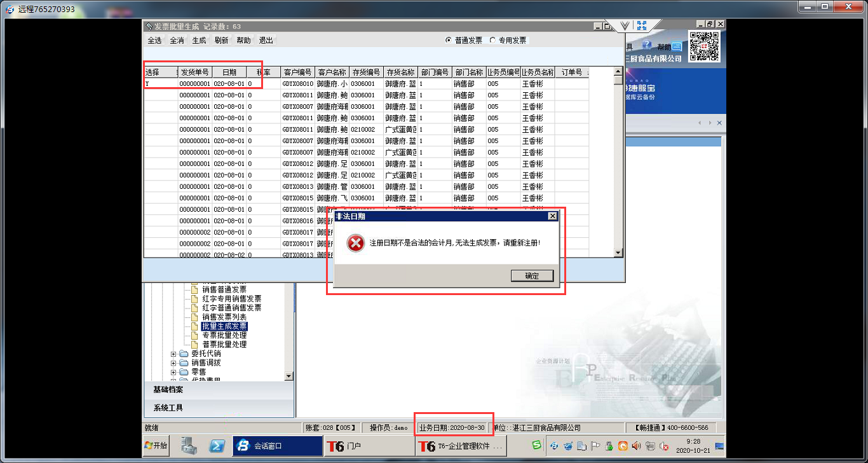
Task: Open the 系统工具 panel
Action: [219, 408]
